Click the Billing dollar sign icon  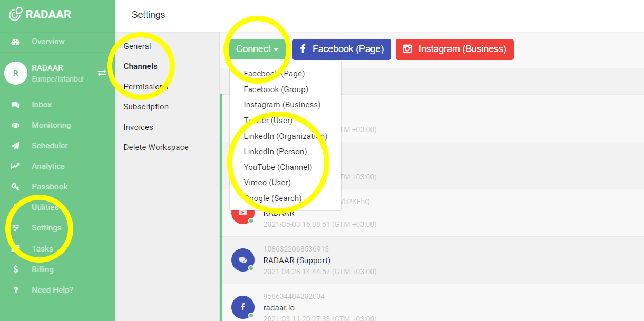click(15, 269)
